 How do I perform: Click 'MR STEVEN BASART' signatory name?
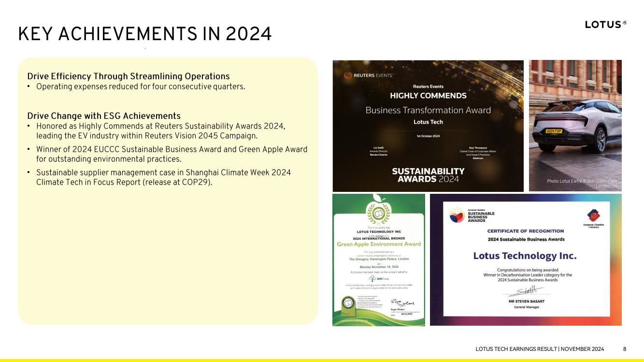tap(526, 301)
